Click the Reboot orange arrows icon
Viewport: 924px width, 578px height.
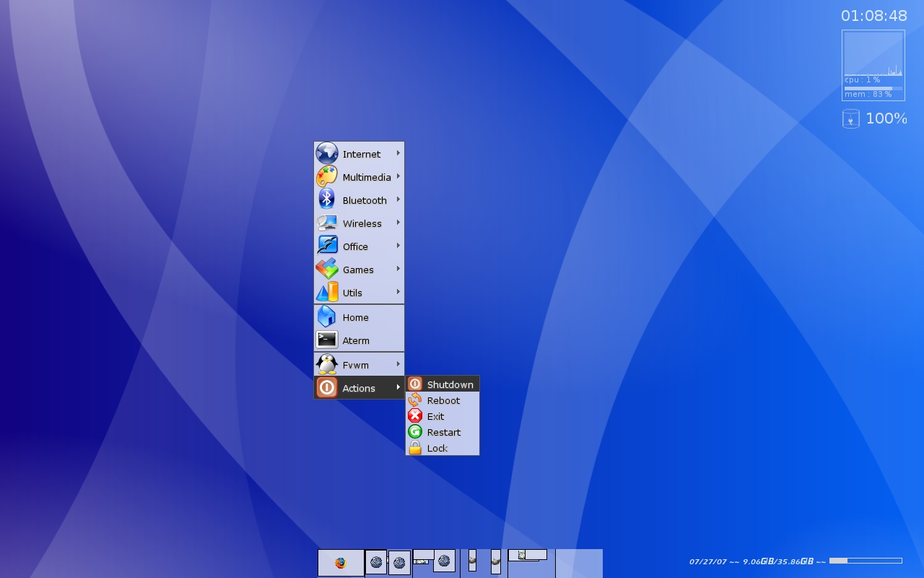click(415, 400)
